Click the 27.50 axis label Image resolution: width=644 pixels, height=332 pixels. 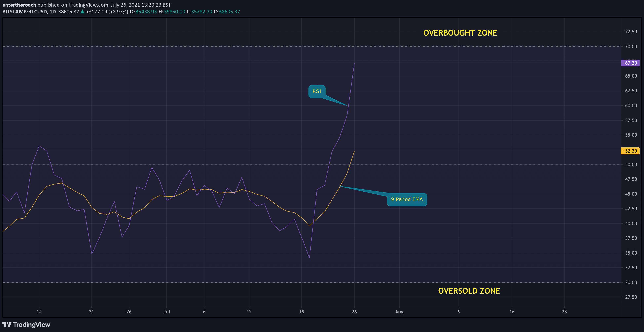coord(631,297)
